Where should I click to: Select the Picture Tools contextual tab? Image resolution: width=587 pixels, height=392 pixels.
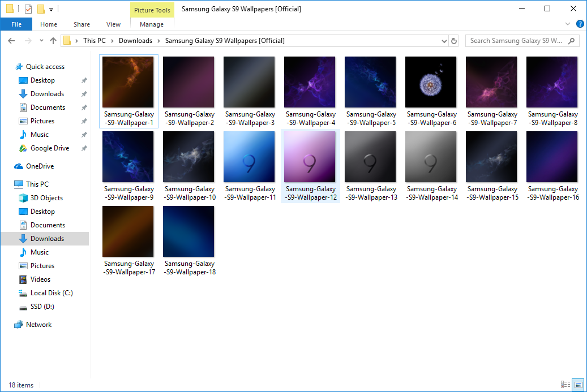(152, 10)
